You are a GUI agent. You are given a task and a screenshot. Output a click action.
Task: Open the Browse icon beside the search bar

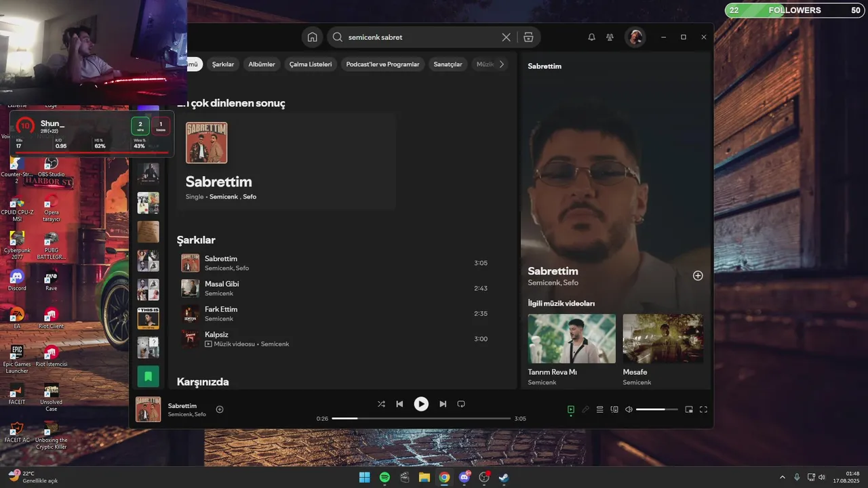(528, 37)
